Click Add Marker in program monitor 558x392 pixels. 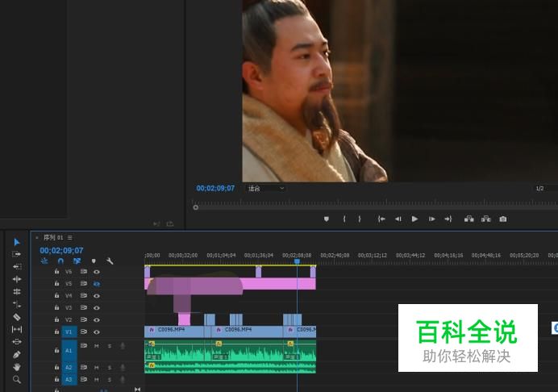[x=327, y=219]
